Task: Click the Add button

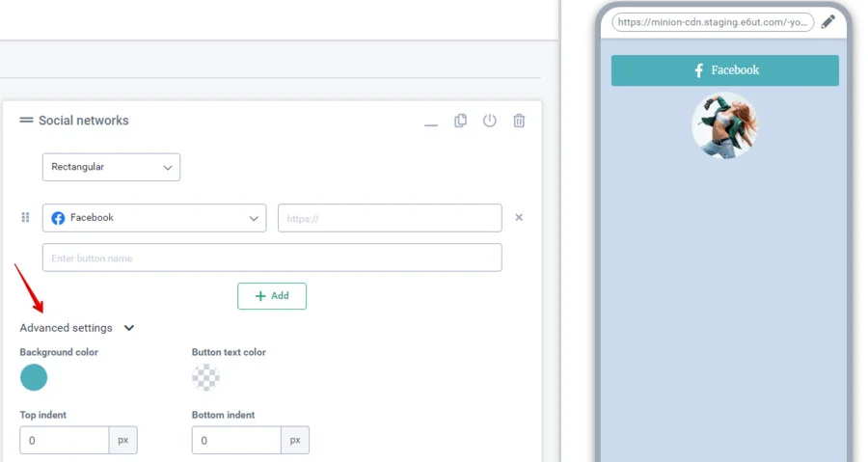Action: tap(272, 296)
